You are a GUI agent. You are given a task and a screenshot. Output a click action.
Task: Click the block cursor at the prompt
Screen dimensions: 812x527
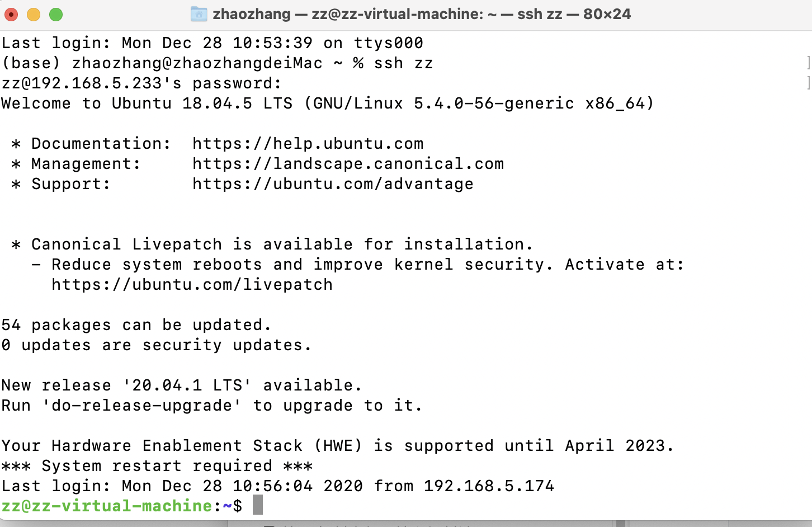[x=257, y=506]
